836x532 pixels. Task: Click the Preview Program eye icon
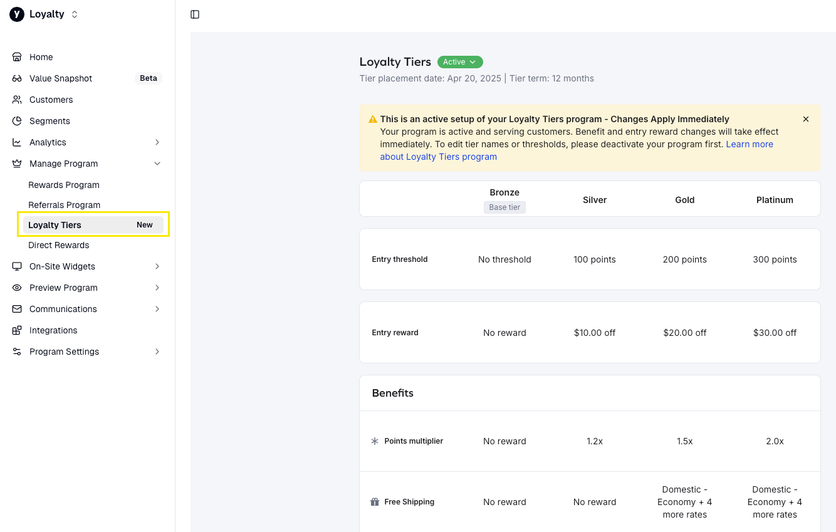(x=17, y=287)
